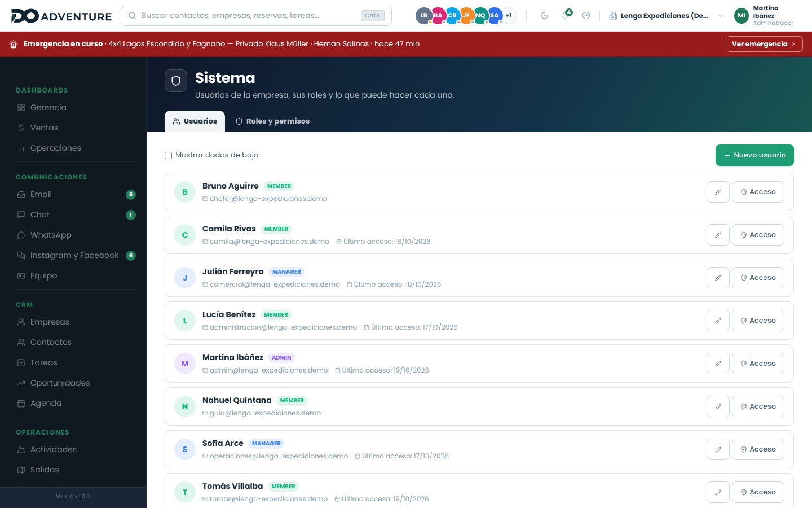
Task: Click Ver emergencia button
Action: 764,44
